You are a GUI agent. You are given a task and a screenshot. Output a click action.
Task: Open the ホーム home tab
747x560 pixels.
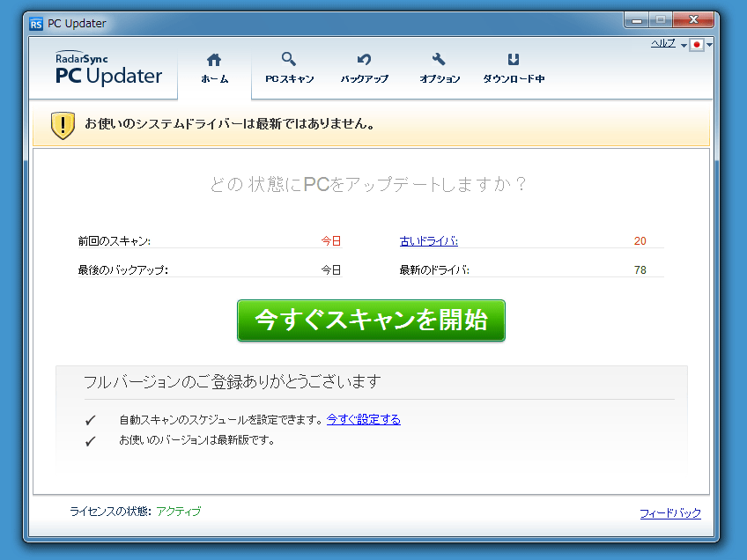click(x=214, y=69)
